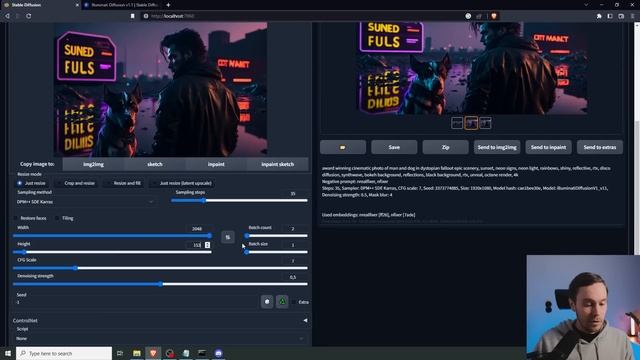Click the Height field stepper arrows
The width and height of the screenshot is (640, 360).
[x=207, y=245]
